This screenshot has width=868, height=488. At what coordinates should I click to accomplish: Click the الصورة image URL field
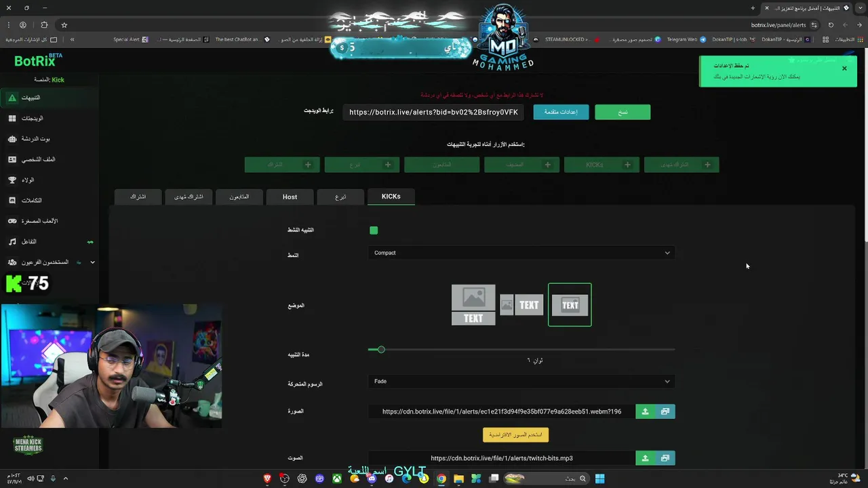502,411
